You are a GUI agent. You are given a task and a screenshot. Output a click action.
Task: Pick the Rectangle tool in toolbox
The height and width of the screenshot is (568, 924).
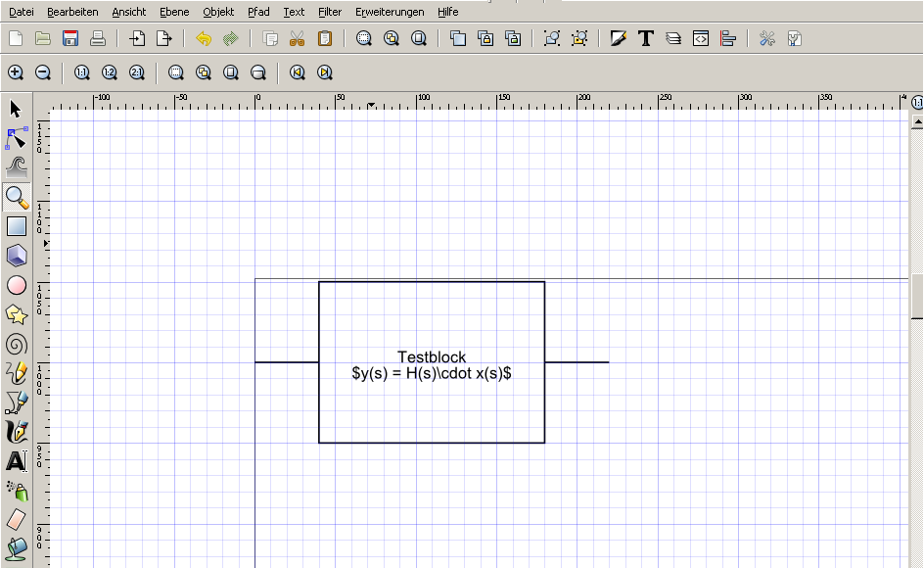[17, 226]
